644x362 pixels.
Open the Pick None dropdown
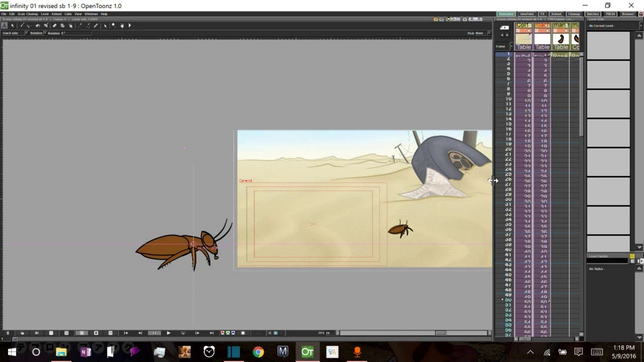pyautogui.click(x=482, y=33)
